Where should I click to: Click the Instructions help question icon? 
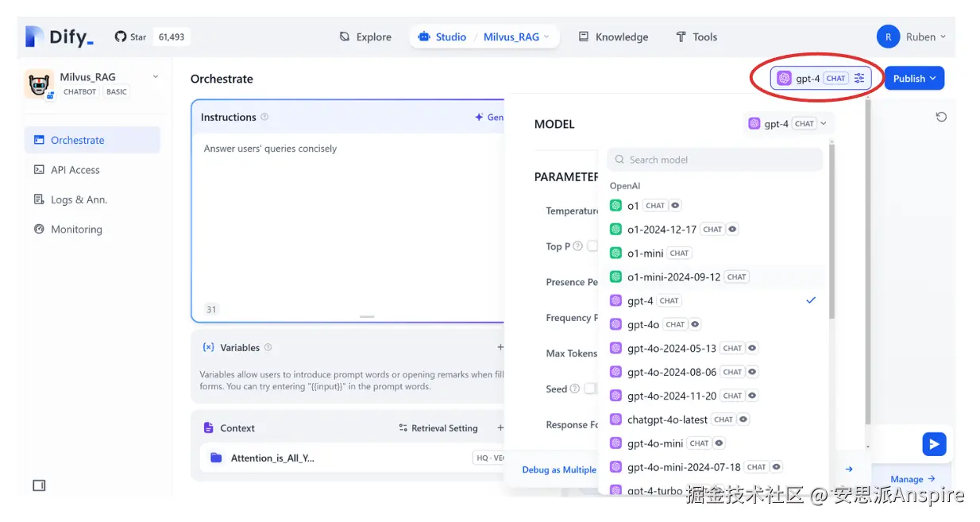(x=264, y=117)
